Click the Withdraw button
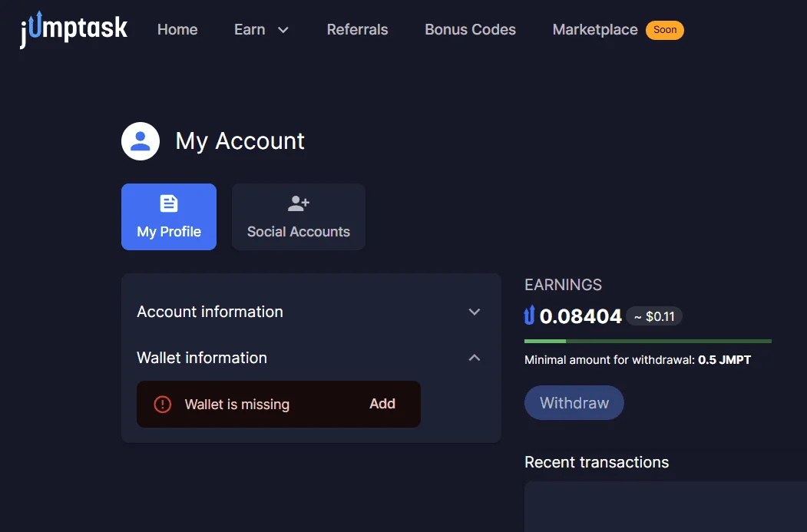 point(574,402)
